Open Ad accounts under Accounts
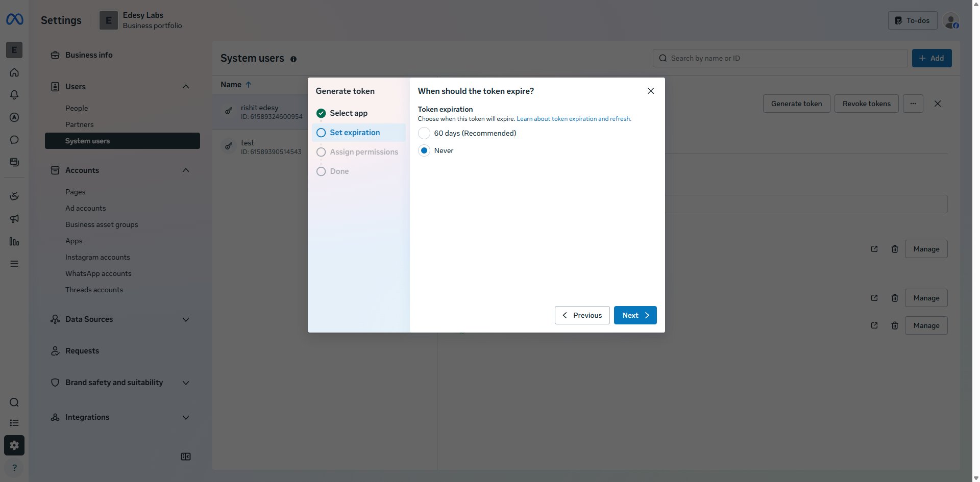This screenshot has height=482, width=980. coord(86,208)
